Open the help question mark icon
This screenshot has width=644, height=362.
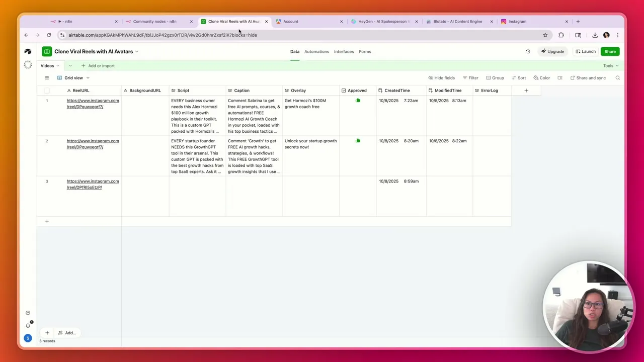pyautogui.click(x=28, y=313)
